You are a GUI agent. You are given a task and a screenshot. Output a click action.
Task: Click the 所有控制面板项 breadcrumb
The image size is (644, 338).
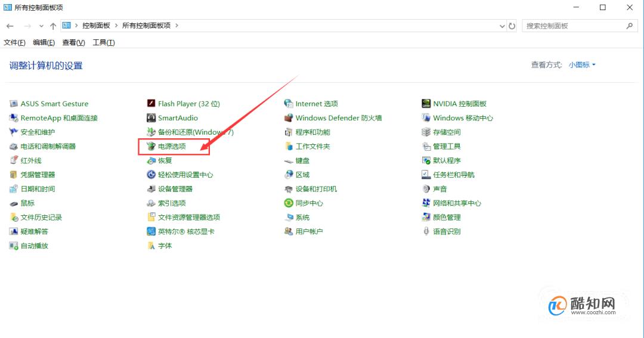[x=146, y=26]
